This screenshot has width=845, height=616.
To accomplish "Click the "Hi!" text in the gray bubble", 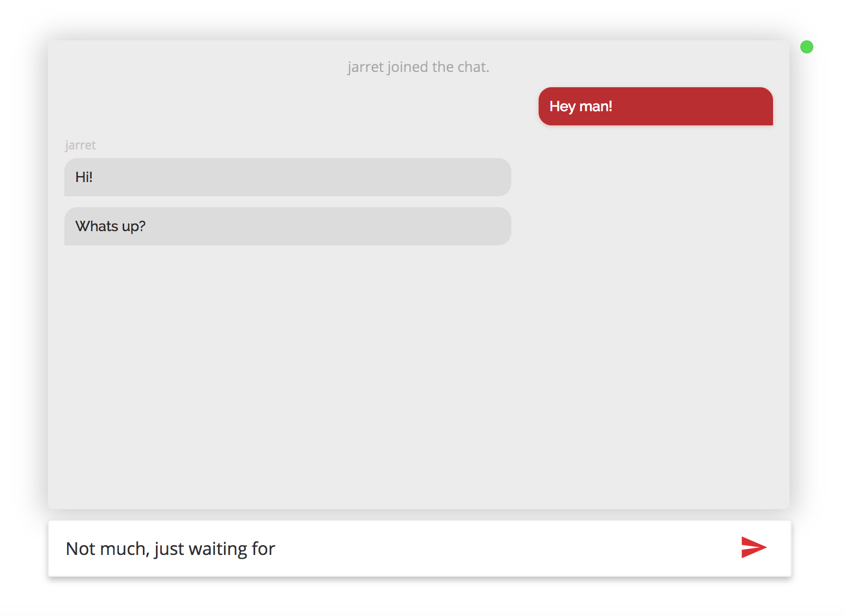I will pyautogui.click(x=84, y=177).
